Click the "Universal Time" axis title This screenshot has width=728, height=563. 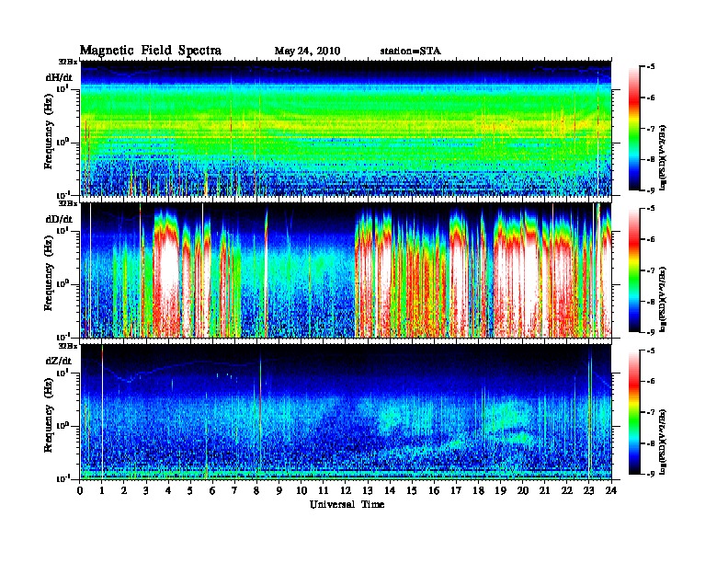347,504
